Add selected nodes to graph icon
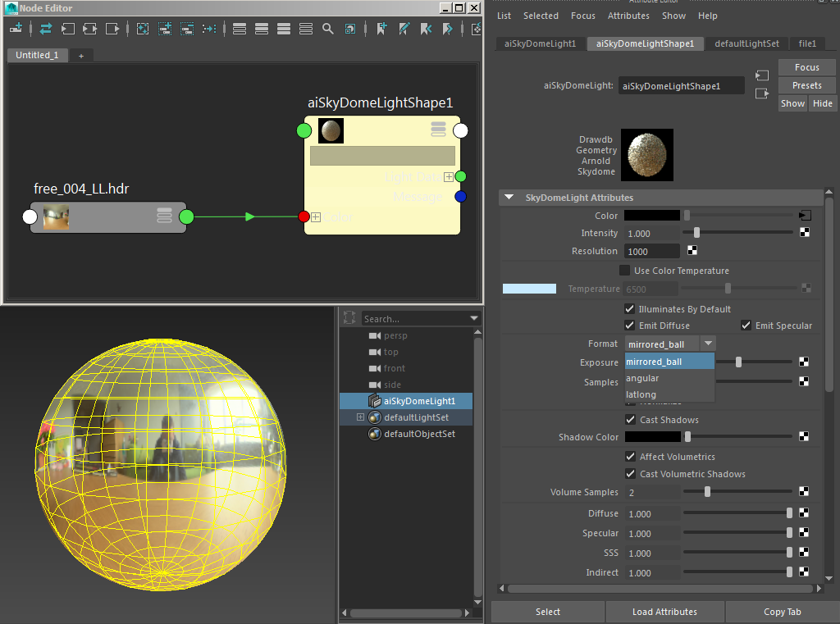Viewport: 840px width, 624px height. coord(164,29)
